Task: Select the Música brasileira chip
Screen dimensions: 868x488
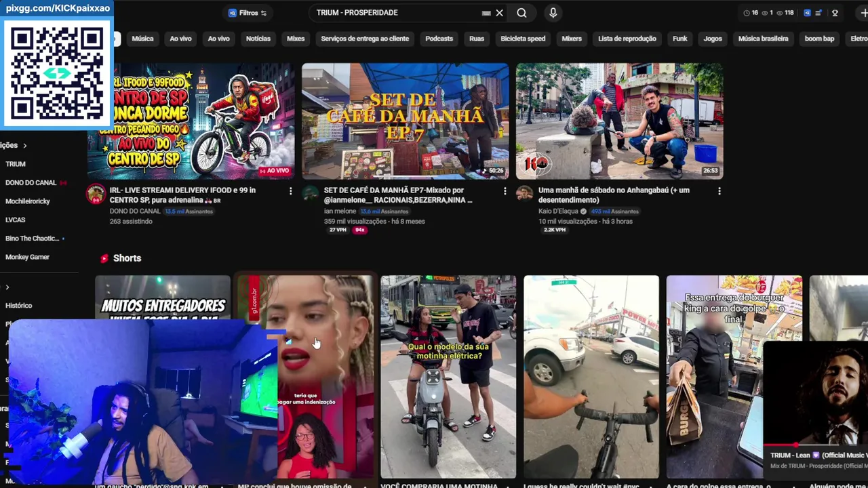Action: pos(764,39)
